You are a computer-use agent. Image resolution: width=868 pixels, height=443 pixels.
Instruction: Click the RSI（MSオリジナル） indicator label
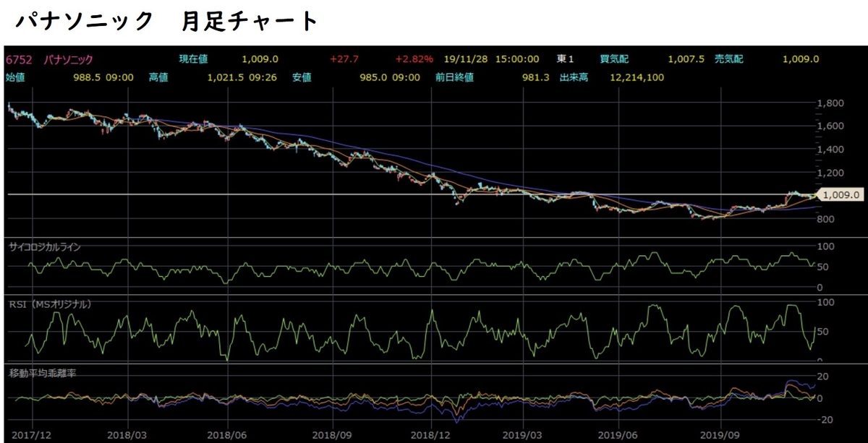[x=49, y=304]
